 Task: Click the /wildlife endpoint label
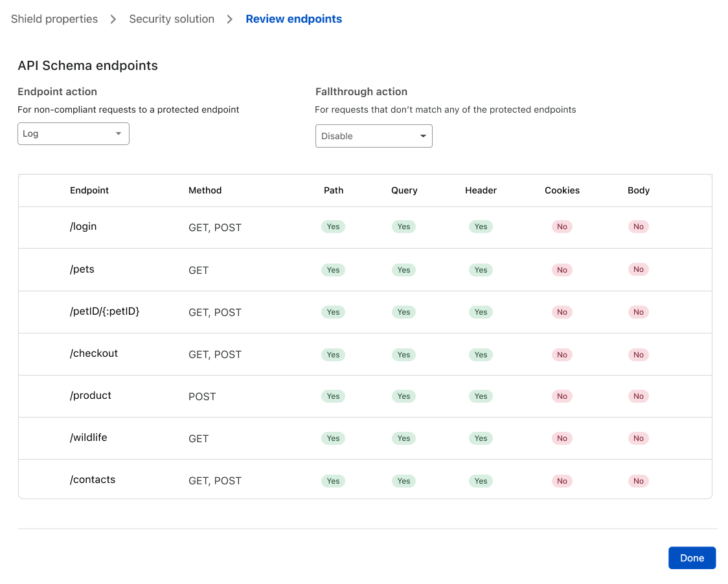point(88,438)
